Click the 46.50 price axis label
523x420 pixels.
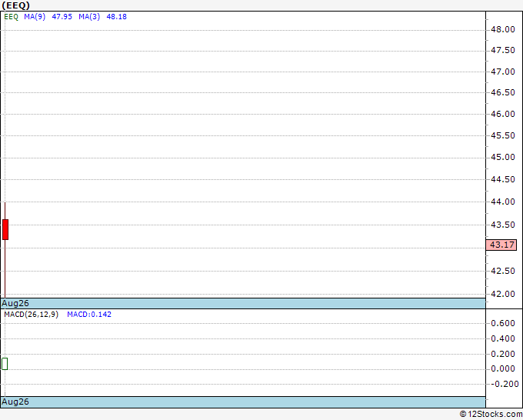[x=503, y=92]
